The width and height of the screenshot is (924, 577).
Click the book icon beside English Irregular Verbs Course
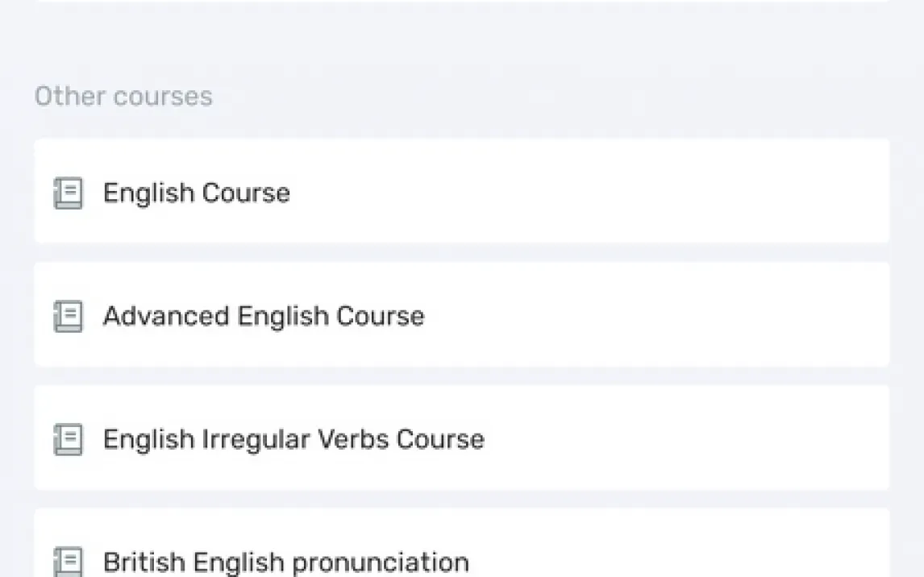click(69, 439)
